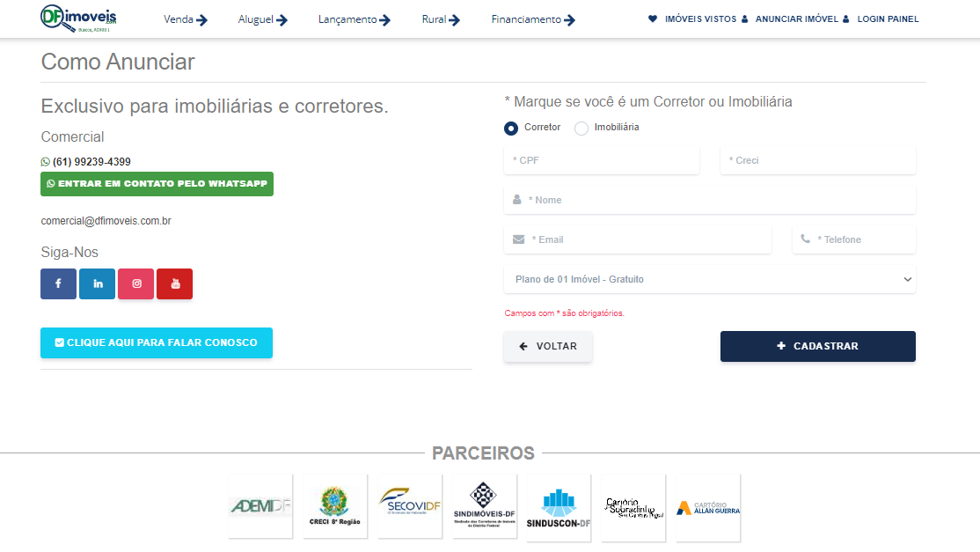980x552 pixels.
Task: Select the Imobiliária radio option
Action: (x=581, y=129)
